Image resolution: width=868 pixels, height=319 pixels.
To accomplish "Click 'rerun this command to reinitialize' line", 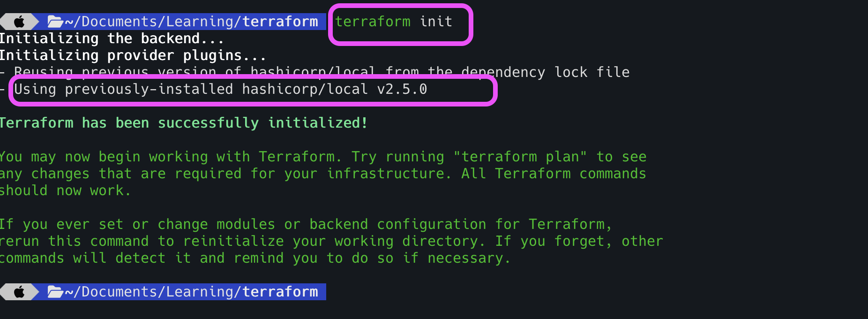I will (331, 241).
